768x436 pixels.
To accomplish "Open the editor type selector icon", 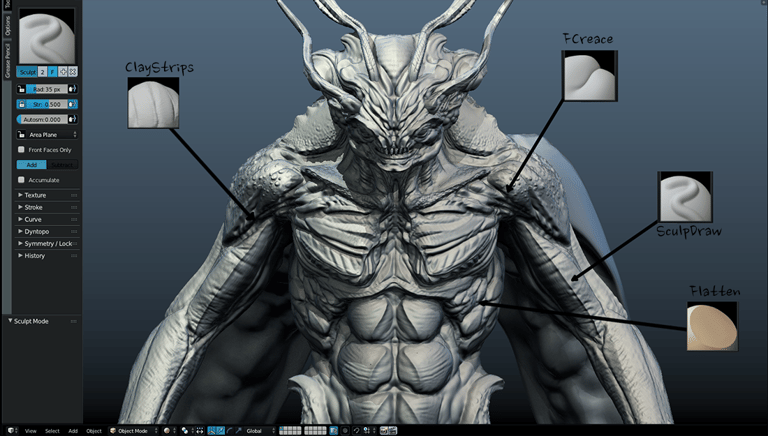I will coord(13,431).
